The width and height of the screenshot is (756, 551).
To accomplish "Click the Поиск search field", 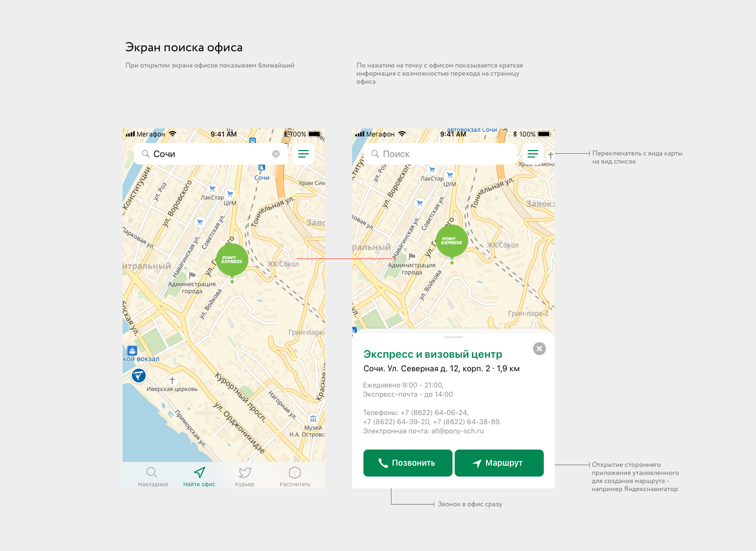I will click(441, 154).
